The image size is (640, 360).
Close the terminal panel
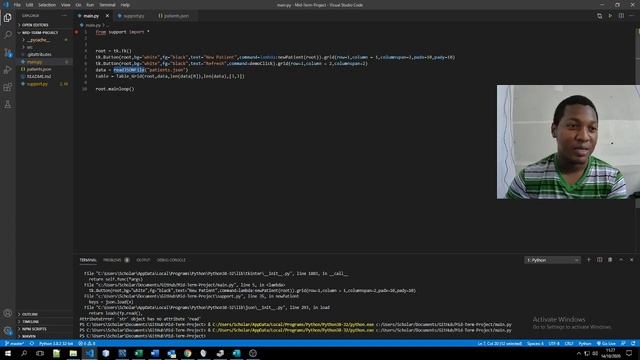coord(631,260)
